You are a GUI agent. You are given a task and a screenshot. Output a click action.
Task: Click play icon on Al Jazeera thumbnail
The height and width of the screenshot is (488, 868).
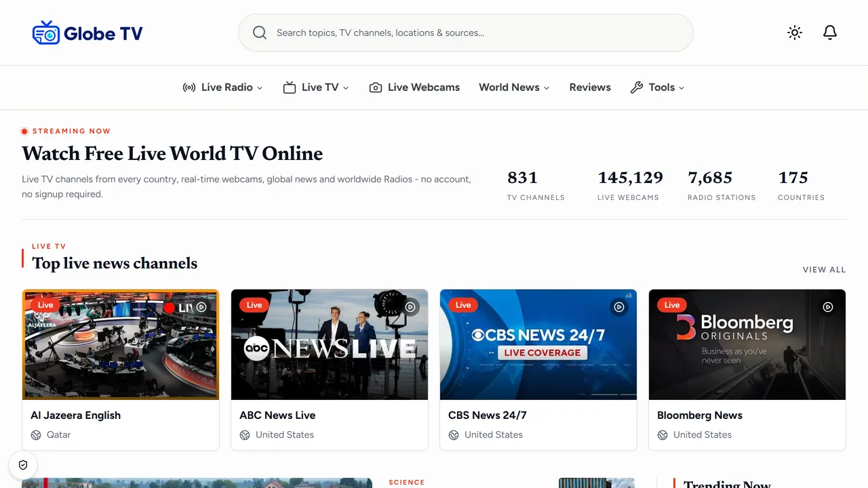click(x=201, y=307)
